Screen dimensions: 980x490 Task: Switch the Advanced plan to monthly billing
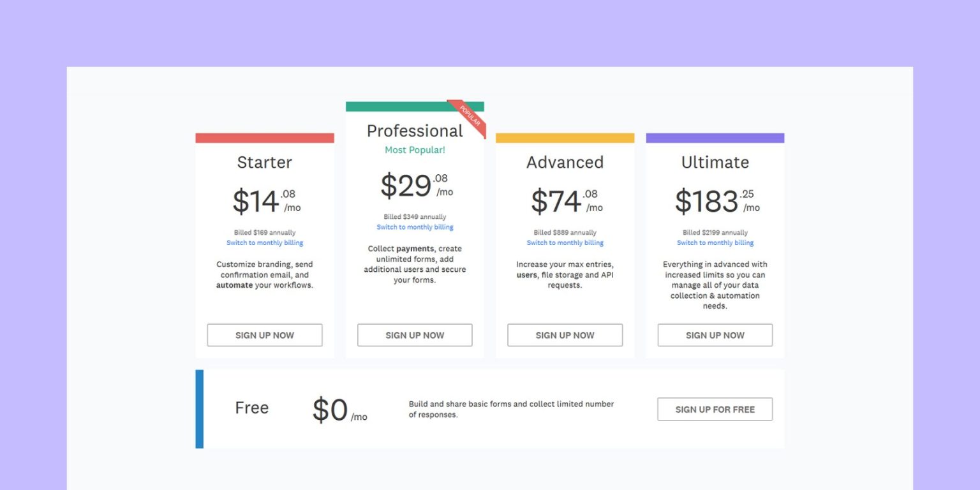(x=565, y=242)
